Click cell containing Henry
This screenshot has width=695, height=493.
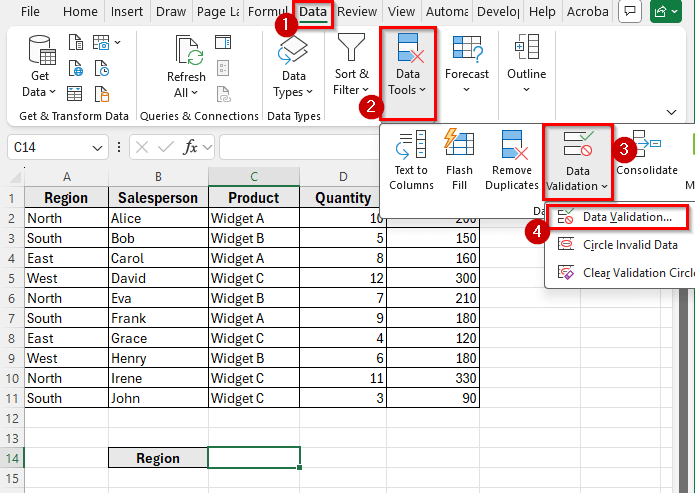(158, 358)
